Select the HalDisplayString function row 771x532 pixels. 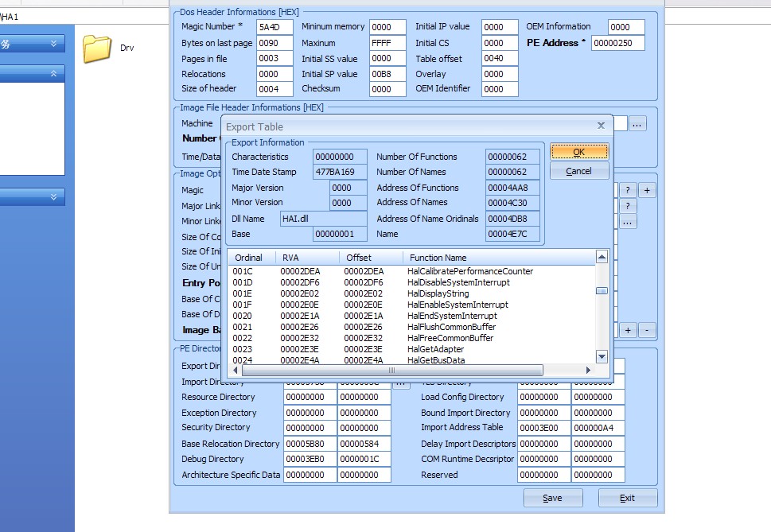437,293
